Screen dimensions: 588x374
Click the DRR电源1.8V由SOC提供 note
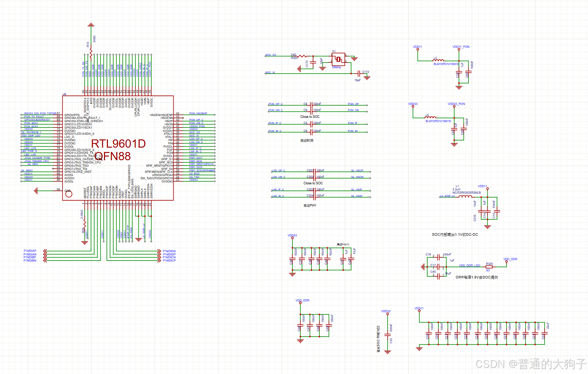pyautogui.click(x=477, y=277)
